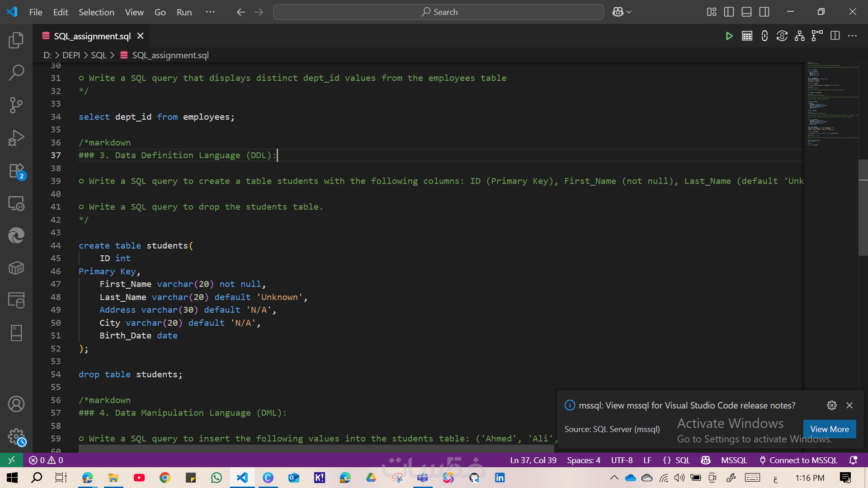Open the Selection menu
Image resolution: width=868 pixels, height=488 pixels.
click(96, 12)
